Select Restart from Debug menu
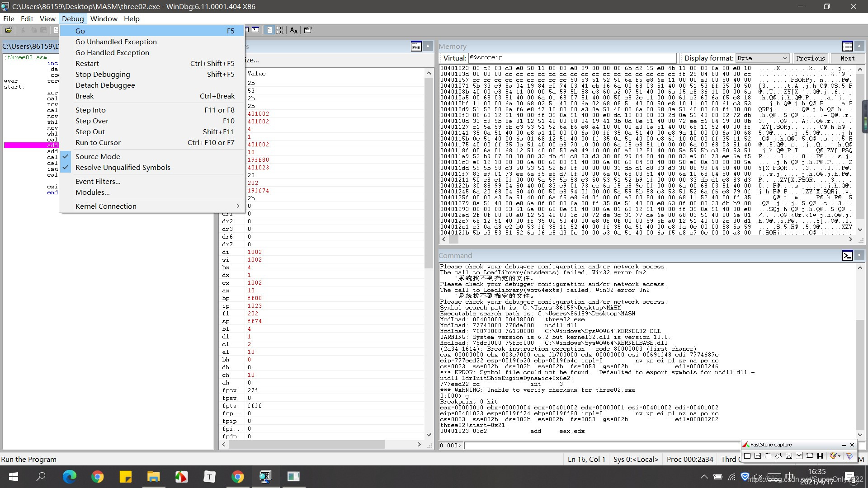Viewport: 868px width, 488px height. pos(152,63)
